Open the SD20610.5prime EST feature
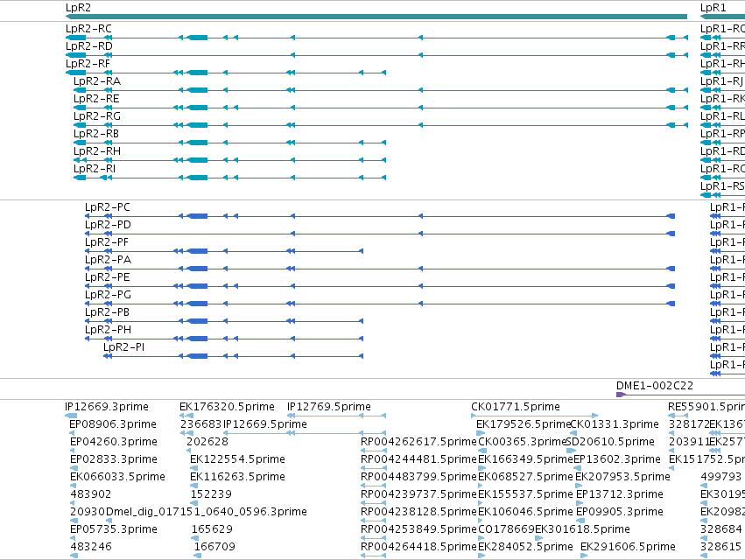745x560 pixels. pyautogui.click(x=571, y=451)
